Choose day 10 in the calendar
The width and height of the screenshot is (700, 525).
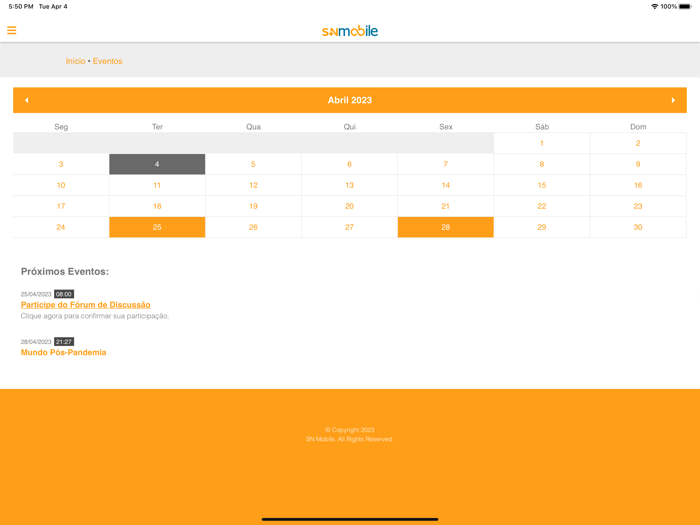point(61,185)
